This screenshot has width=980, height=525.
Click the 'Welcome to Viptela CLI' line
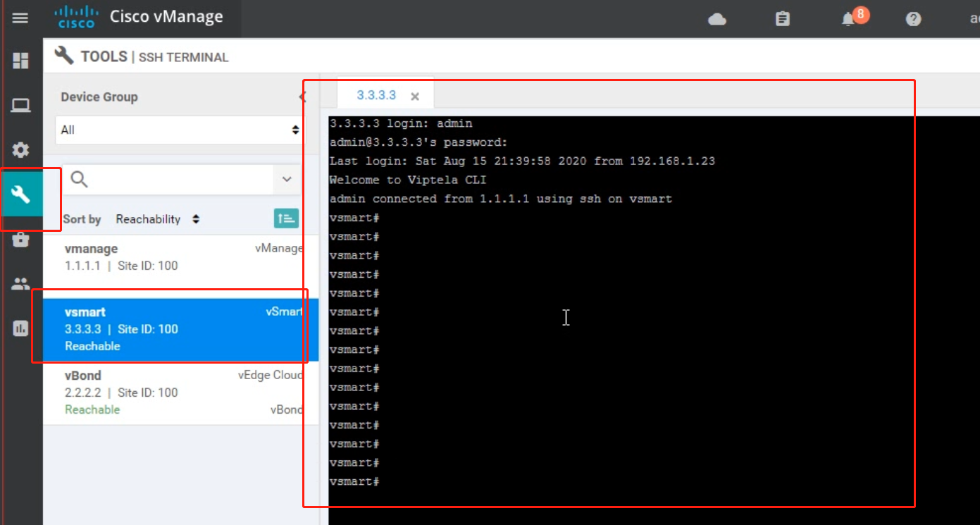[x=408, y=180]
